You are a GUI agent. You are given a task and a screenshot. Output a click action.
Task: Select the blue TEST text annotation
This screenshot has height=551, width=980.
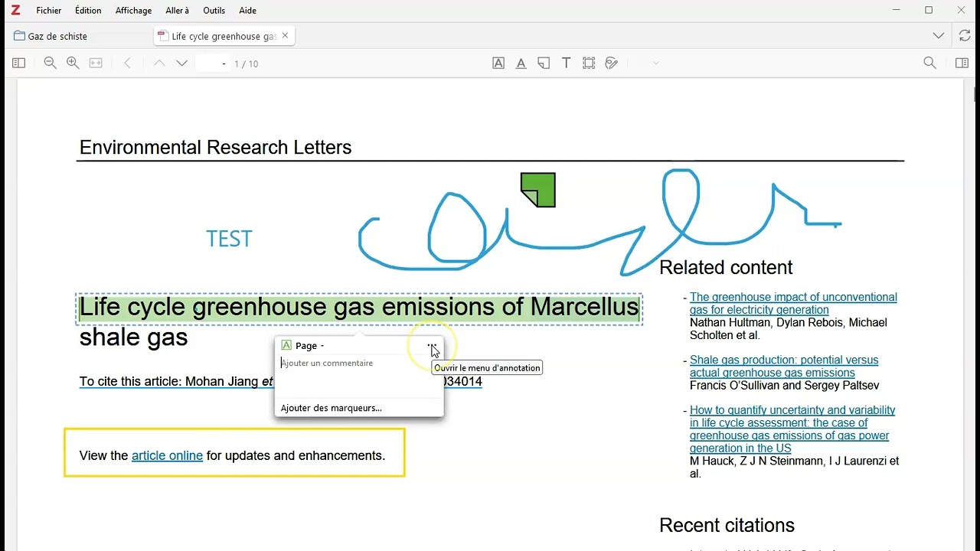point(229,239)
